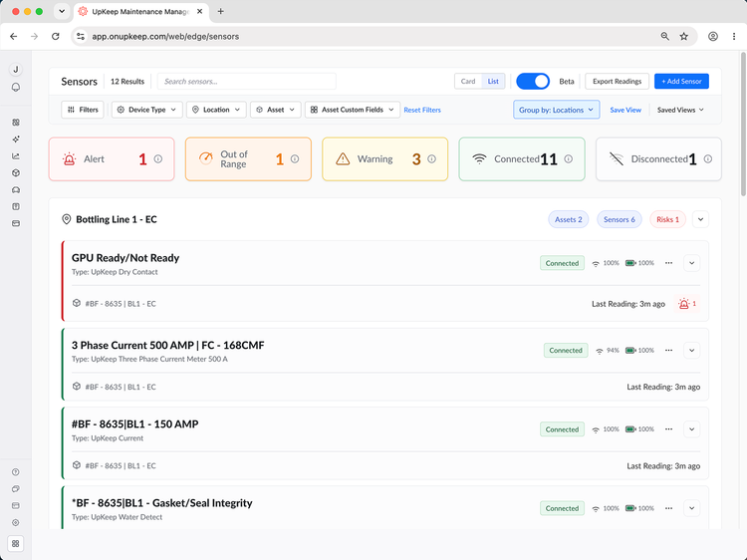This screenshot has height=560, width=747.
Task: Click the GPU Ready/Not Ready sensor title
Action: pyautogui.click(x=125, y=258)
